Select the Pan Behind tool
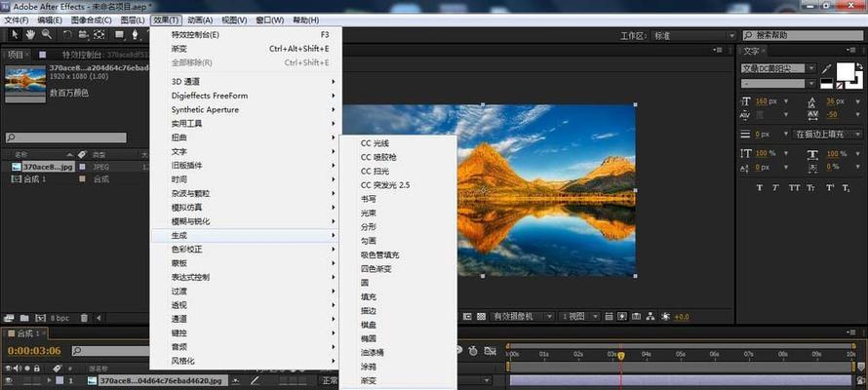This screenshot has width=868, height=390. [x=99, y=35]
